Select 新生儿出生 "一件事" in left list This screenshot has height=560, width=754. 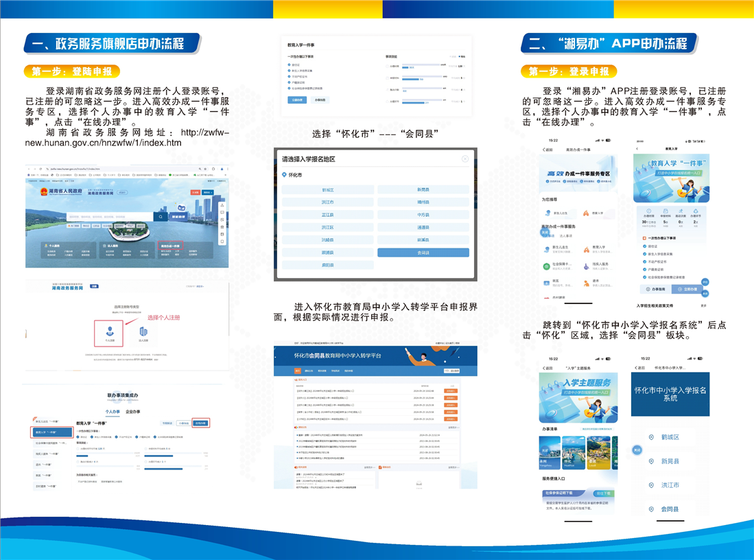coord(47,421)
